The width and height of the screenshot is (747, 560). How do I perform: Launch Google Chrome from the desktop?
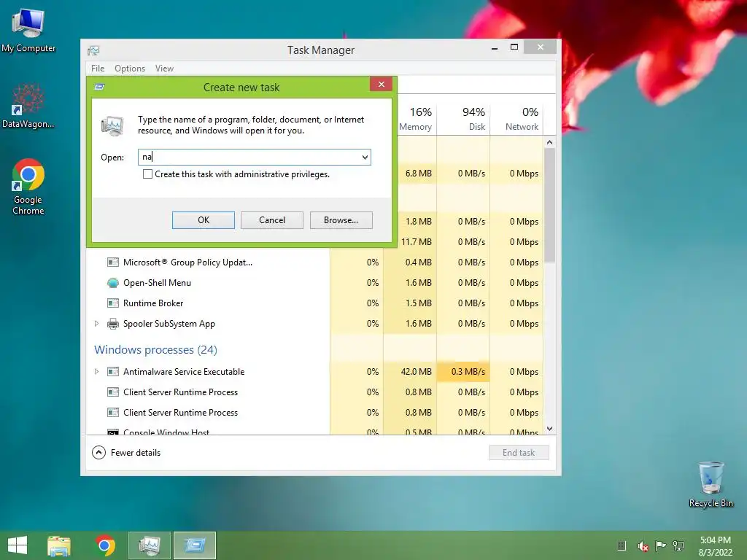pos(28,187)
